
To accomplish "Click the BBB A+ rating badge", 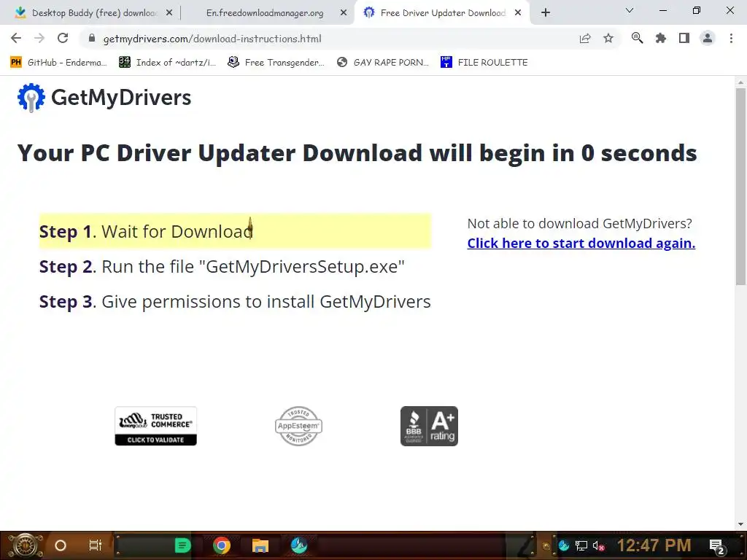I will pos(429,426).
